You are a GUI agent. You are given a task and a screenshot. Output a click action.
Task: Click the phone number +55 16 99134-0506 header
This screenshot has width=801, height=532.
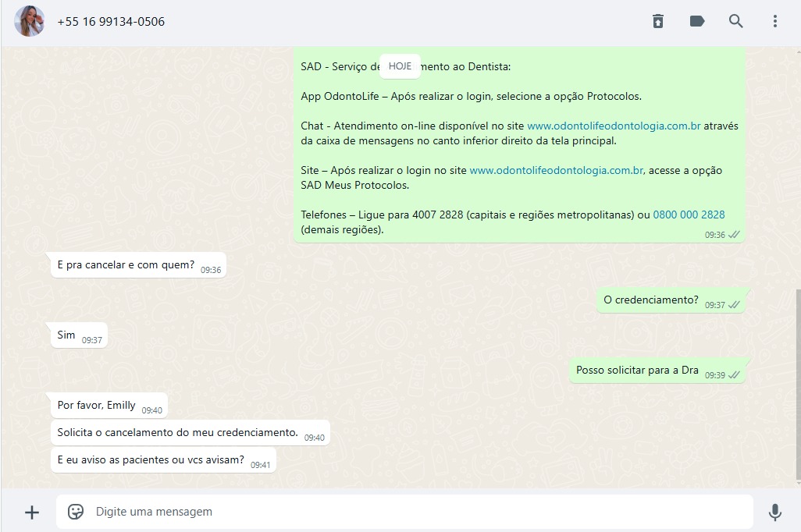click(111, 22)
